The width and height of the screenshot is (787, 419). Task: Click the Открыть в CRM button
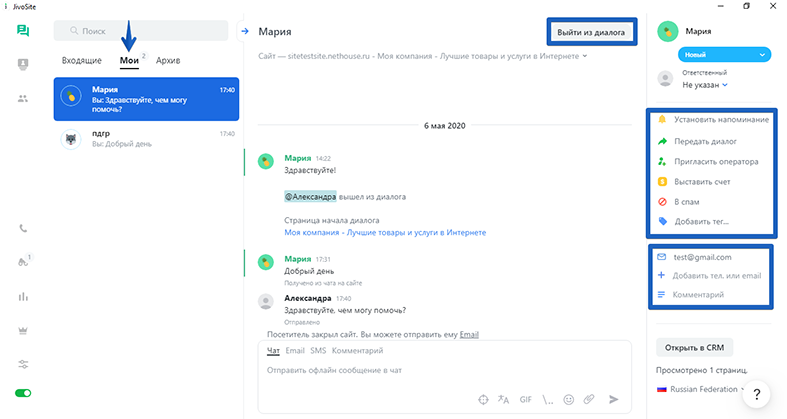[x=694, y=347]
